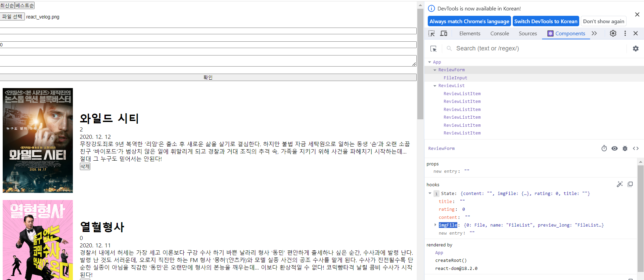Select the Components tab

(x=566, y=33)
